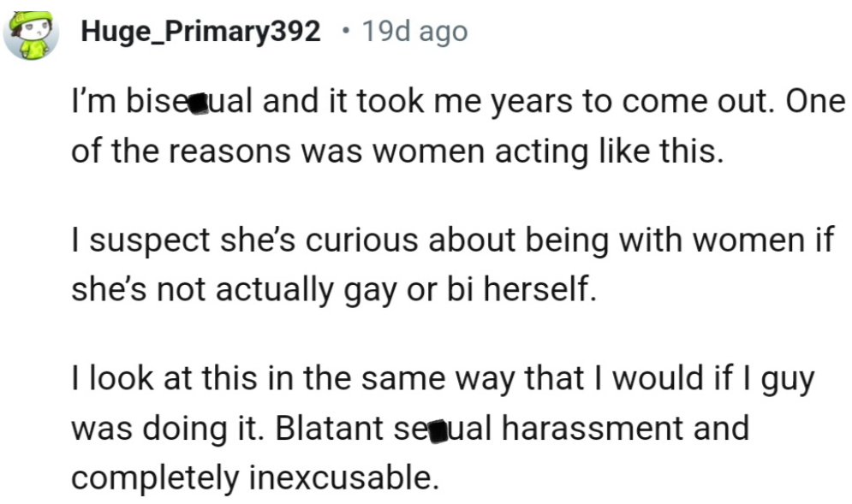Click the black censor mark before "harassment"
This screenshot has width=852, height=504.
(x=437, y=428)
